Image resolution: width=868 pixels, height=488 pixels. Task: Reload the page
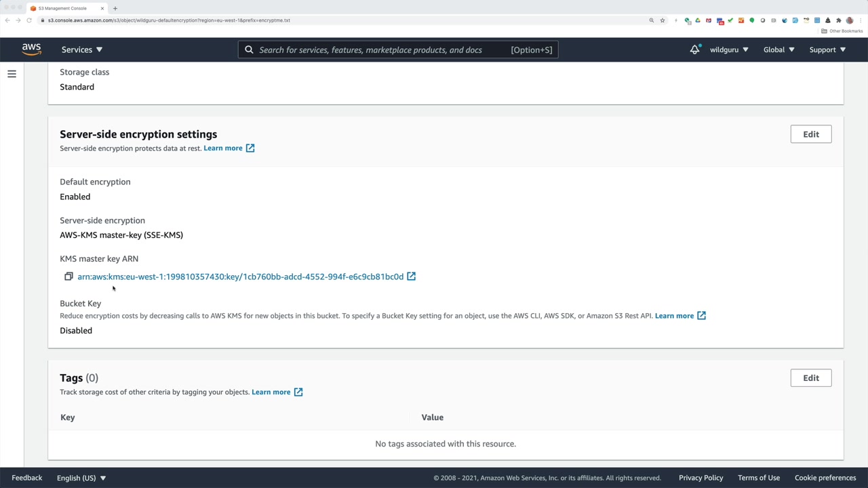[29, 20]
